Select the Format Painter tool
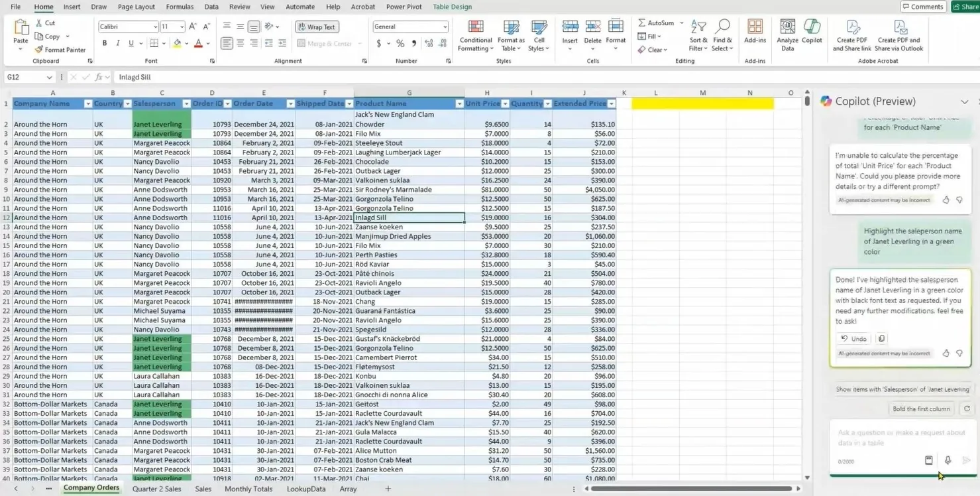The image size is (980, 496). (x=60, y=50)
